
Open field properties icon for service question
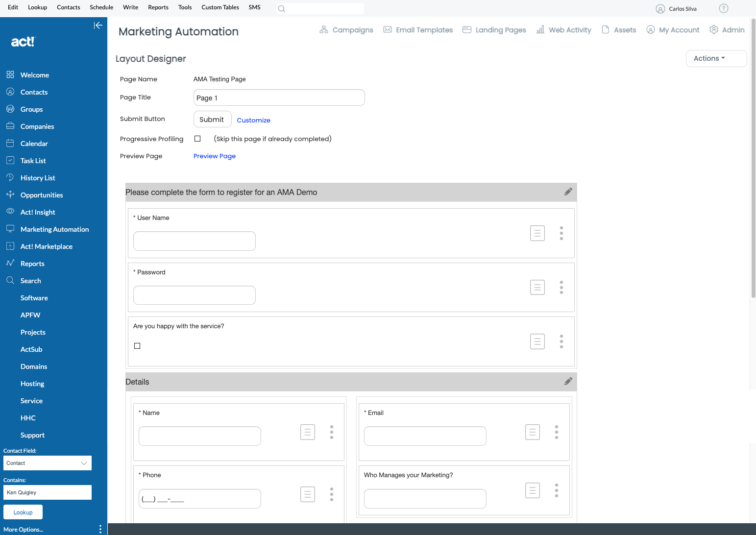[537, 341]
